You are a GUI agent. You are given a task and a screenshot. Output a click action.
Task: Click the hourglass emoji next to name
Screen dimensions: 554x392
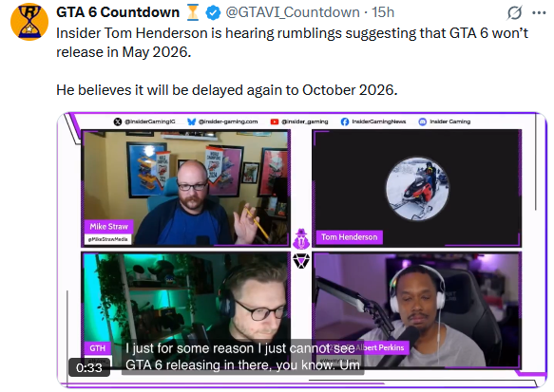click(193, 12)
